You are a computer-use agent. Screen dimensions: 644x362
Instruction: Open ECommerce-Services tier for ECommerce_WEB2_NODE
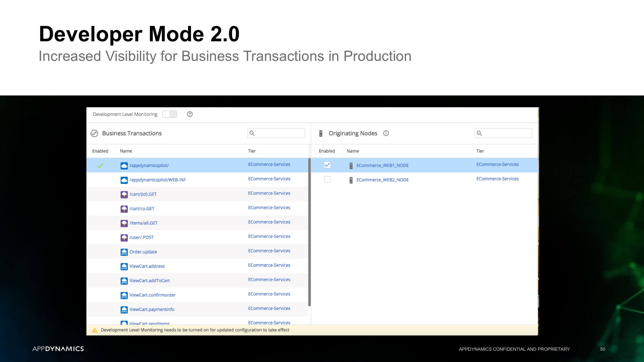point(497,179)
